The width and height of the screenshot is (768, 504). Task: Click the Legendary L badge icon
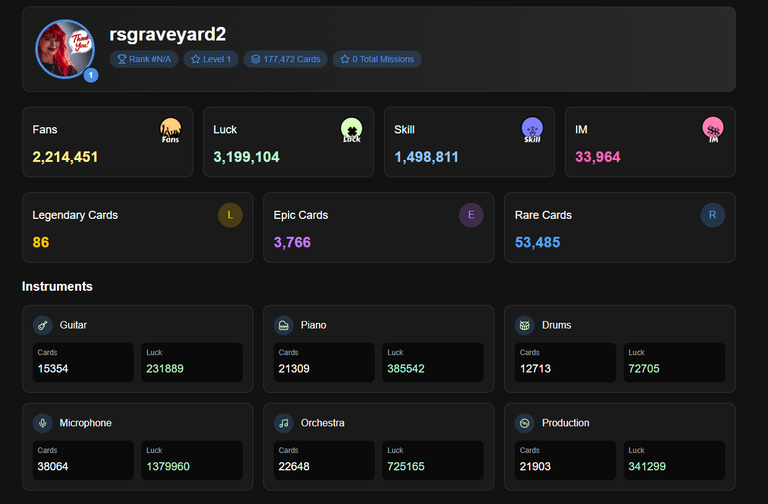click(230, 215)
